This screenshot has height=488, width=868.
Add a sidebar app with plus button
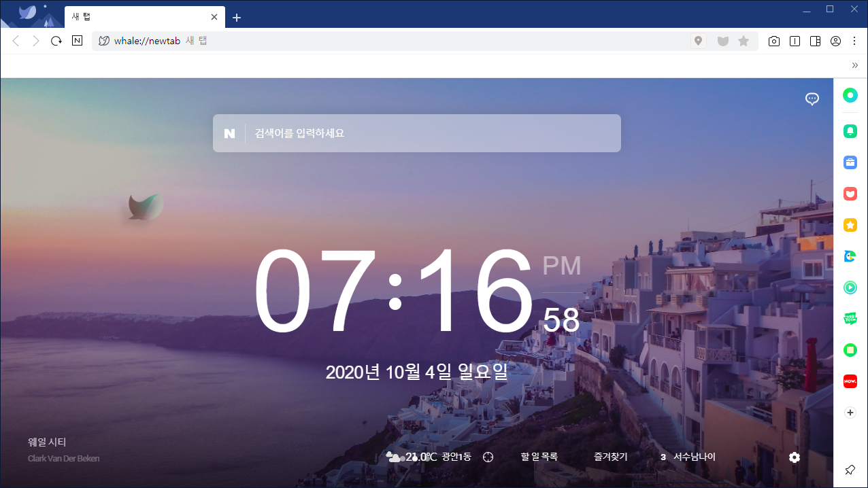850,413
